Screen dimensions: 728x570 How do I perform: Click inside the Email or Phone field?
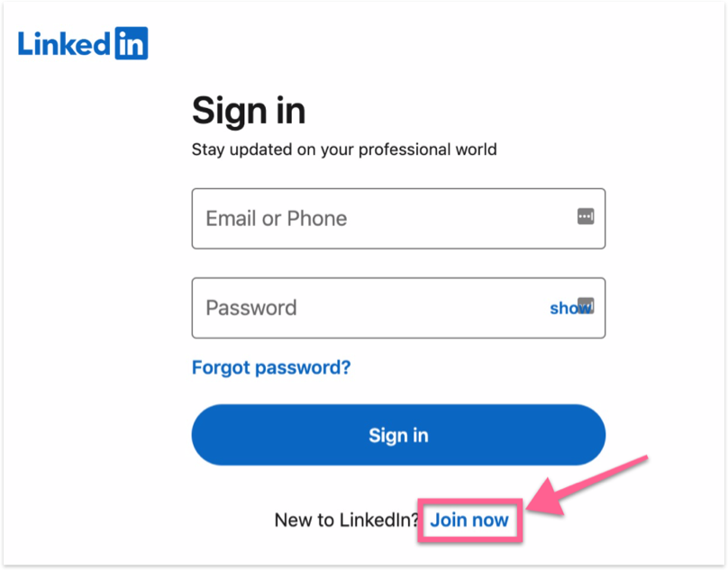tap(360, 218)
